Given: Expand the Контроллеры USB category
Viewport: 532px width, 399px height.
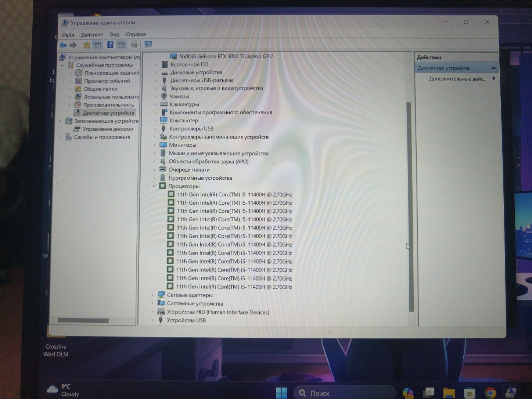Looking at the screenshot, I should click(x=155, y=129).
